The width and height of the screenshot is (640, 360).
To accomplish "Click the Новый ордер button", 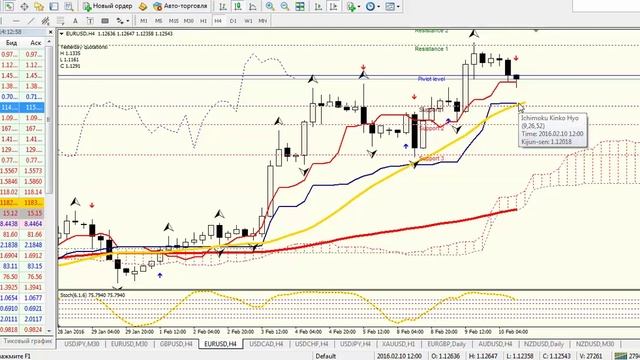I will point(108,7).
